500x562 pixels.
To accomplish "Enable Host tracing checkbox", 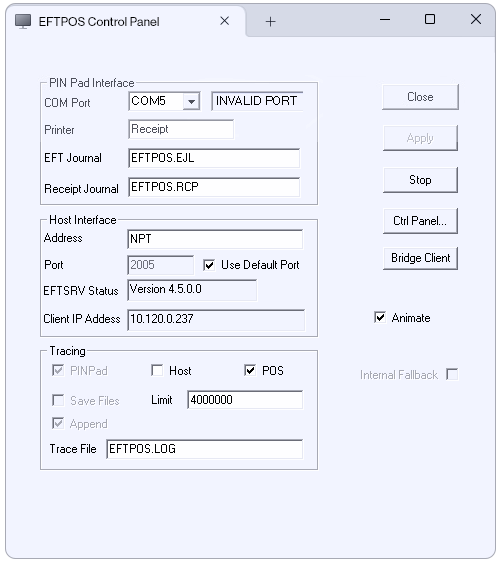I will [x=157, y=370].
